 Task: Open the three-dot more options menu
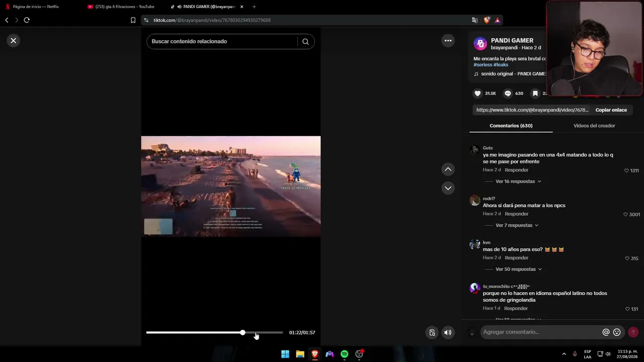point(448,41)
